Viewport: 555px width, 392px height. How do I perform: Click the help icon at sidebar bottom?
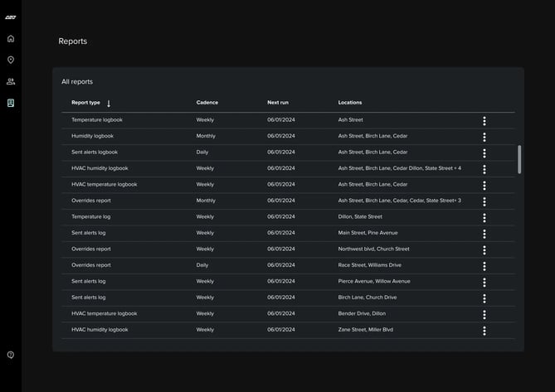click(x=11, y=355)
